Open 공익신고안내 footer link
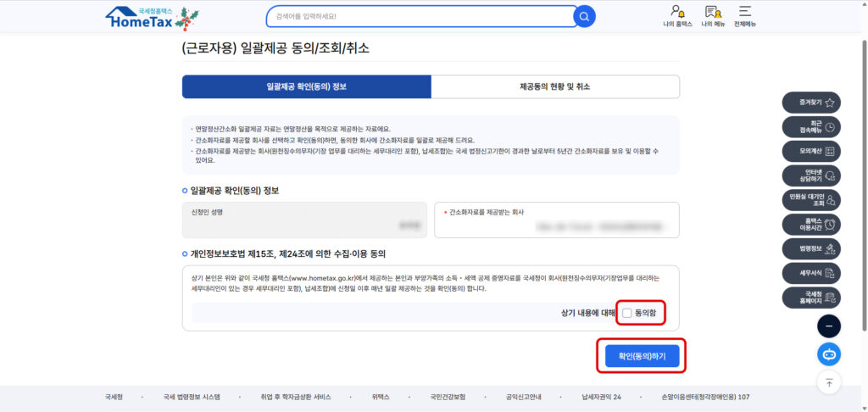Image resolution: width=868 pixels, height=412 pixels. (x=523, y=397)
